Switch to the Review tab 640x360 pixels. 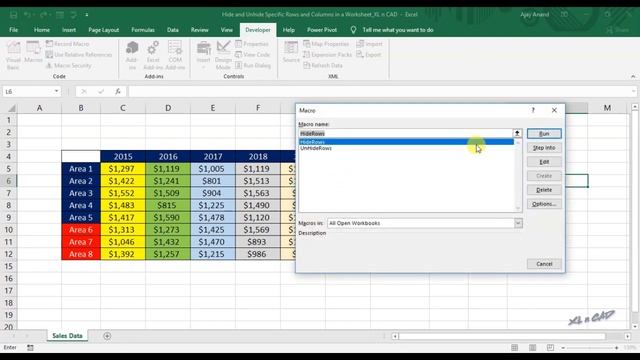coord(200,30)
